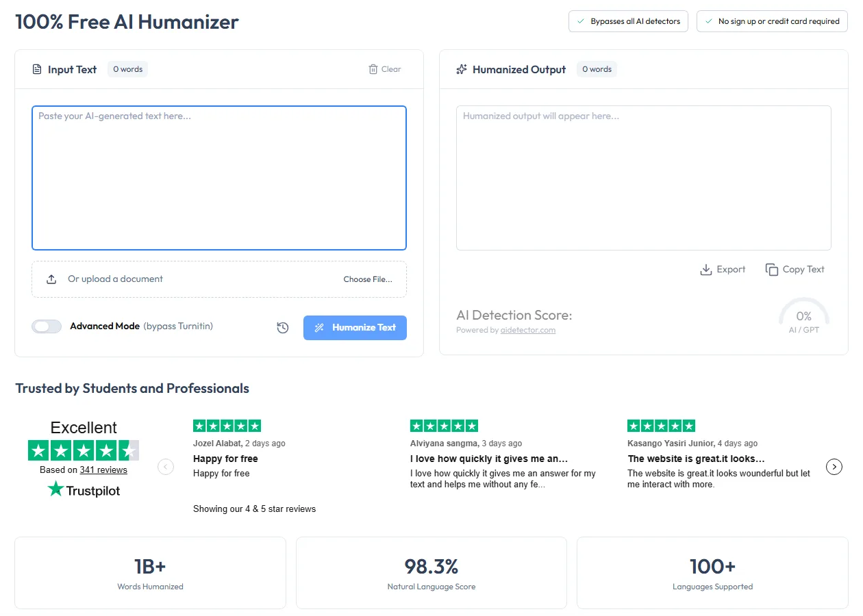Viewport: 863px width, 616px height.
Task: Click the five-star rating on Jozel Alabat review
Action: [x=227, y=426]
